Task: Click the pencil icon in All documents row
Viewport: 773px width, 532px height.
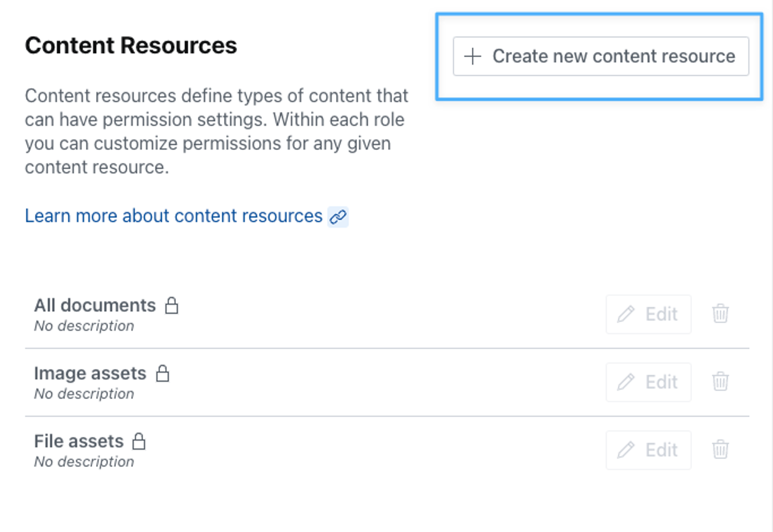Action: (x=626, y=314)
